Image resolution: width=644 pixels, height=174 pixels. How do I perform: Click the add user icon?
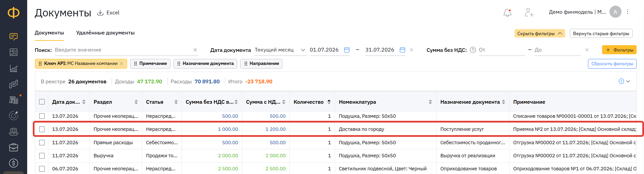click(529, 13)
